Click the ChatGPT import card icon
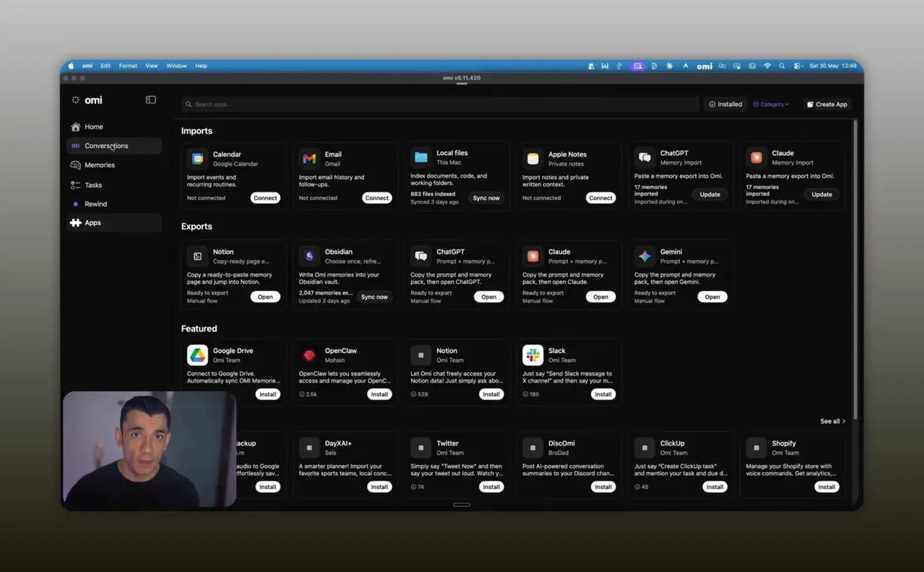Viewport: 924px width, 572px height. [645, 157]
